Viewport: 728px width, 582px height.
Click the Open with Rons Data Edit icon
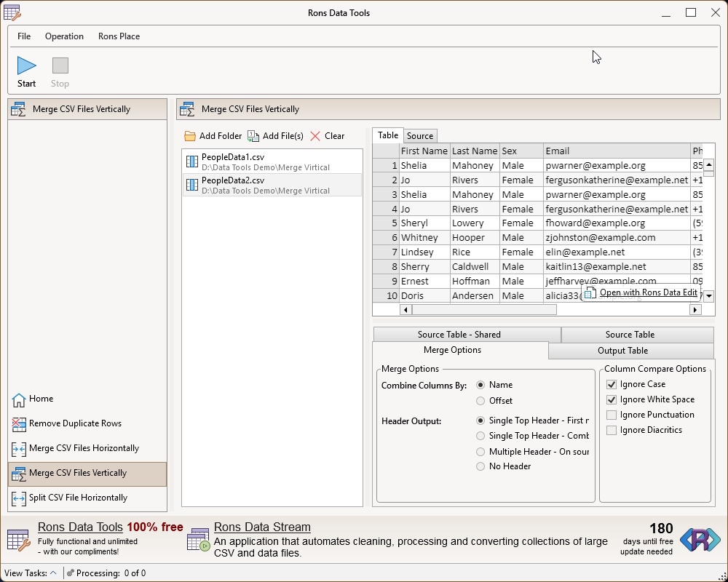coord(590,293)
